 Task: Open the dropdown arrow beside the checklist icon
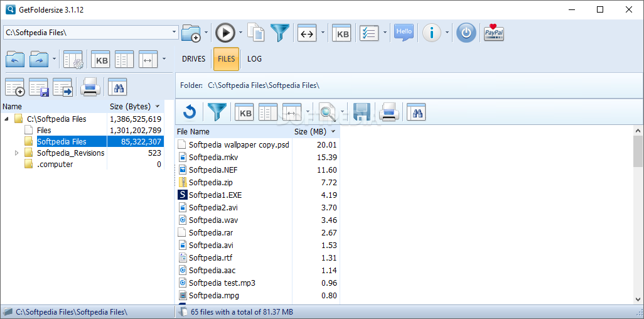(385, 33)
